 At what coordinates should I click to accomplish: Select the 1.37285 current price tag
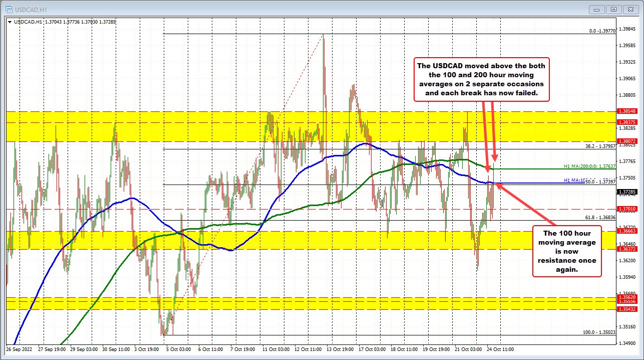coord(628,191)
